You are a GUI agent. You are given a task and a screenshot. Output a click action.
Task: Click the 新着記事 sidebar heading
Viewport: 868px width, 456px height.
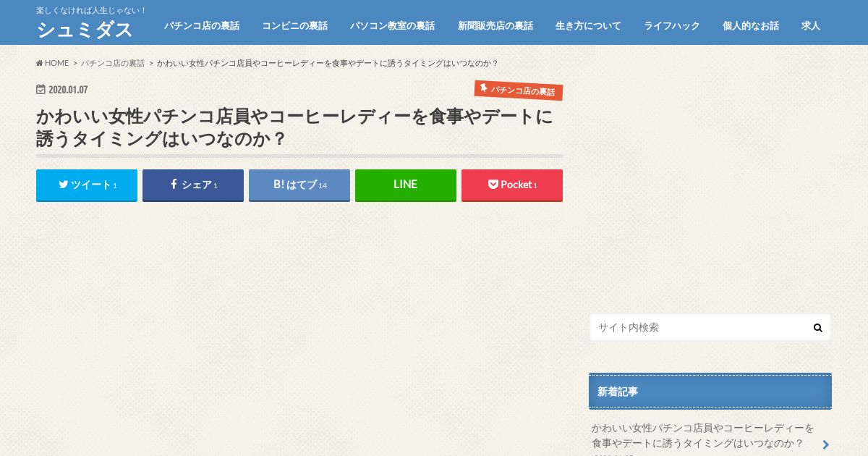(x=710, y=392)
